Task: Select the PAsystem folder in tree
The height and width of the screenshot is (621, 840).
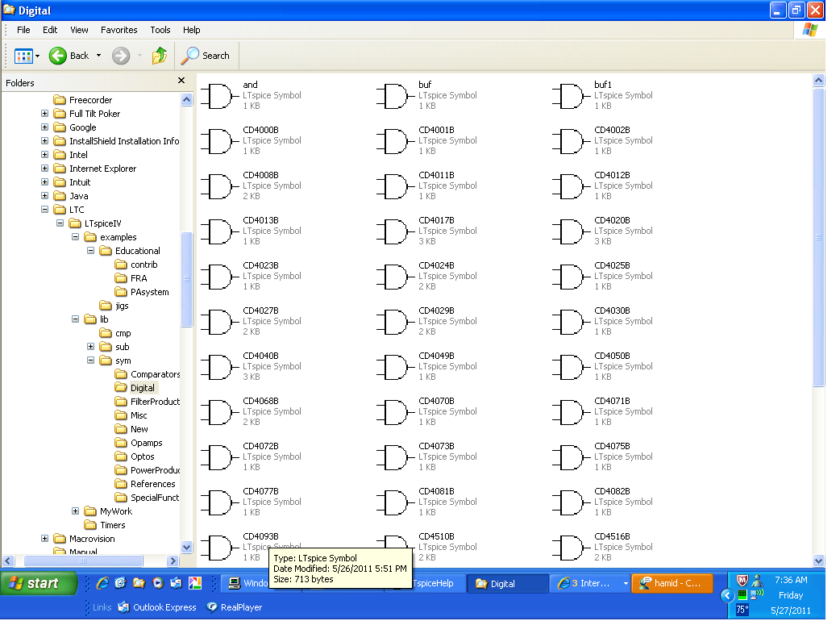Action: tap(142, 292)
